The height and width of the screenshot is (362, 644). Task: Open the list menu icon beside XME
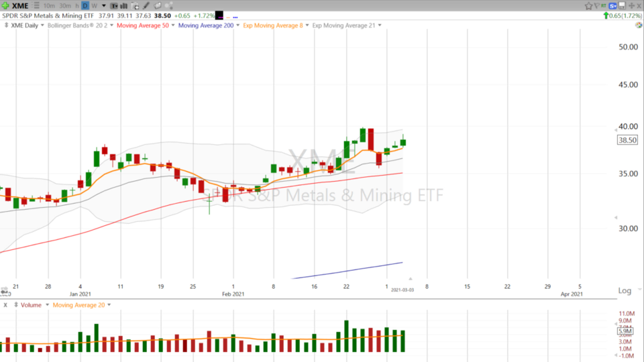[36, 6]
